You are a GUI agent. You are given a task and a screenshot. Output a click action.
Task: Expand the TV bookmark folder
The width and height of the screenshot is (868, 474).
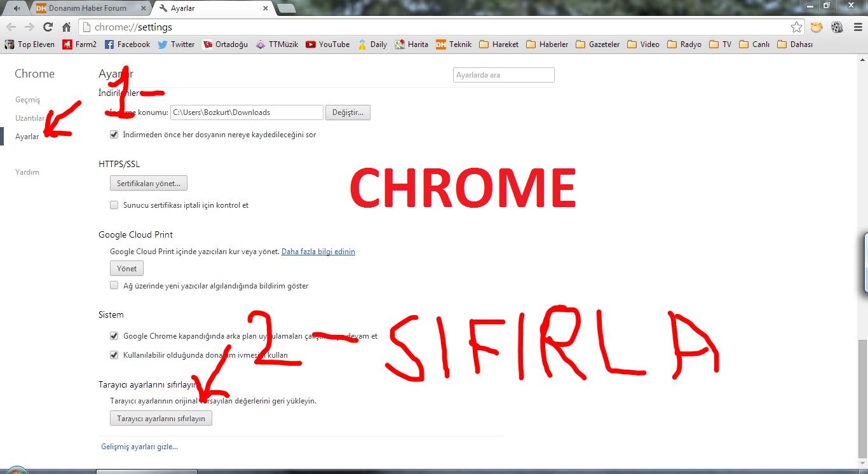pos(720,44)
